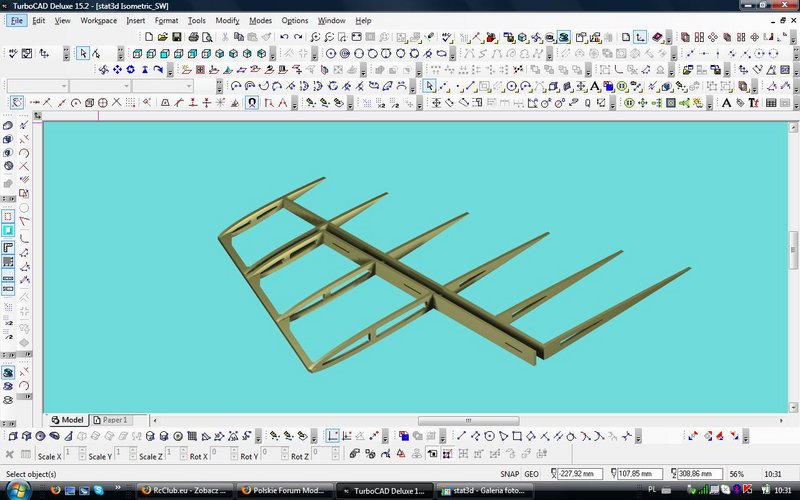
Task: Switch to the Model tab
Action: click(x=67, y=420)
